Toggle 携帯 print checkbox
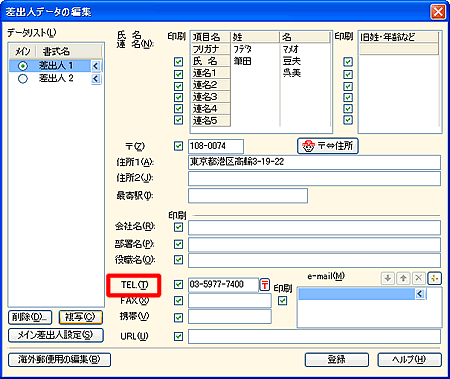The height and width of the screenshot is (379, 450). pyautogui.click(x=178, y=317)
